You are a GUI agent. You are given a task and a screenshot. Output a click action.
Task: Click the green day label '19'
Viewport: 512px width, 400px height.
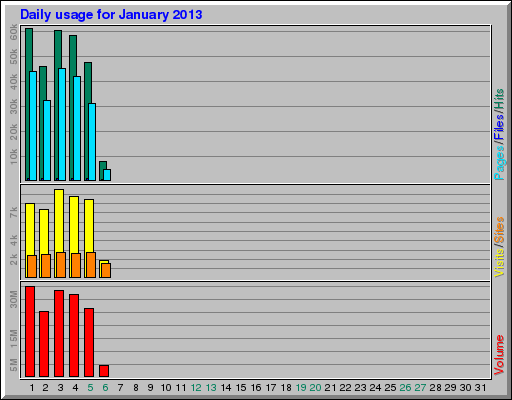(301, 388)
